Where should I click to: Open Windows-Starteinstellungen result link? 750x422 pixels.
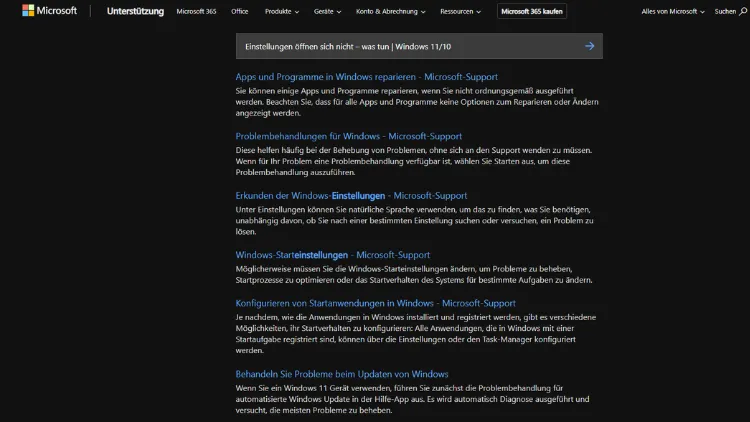(x=332, y=255)
